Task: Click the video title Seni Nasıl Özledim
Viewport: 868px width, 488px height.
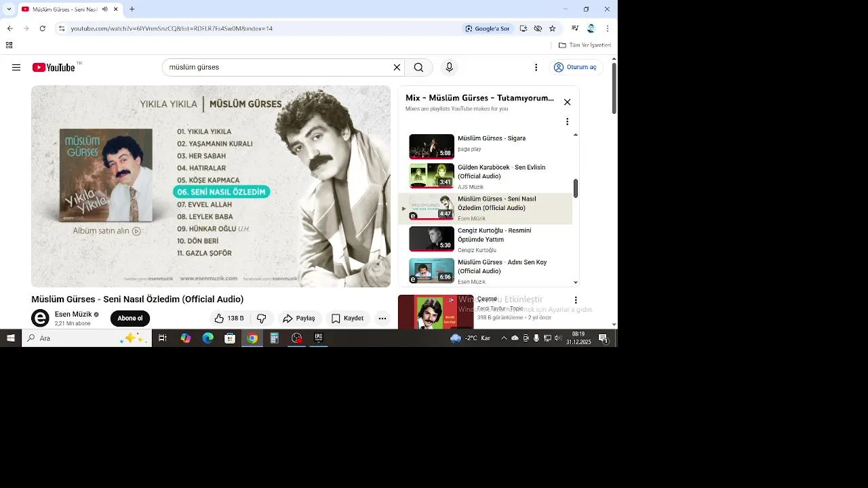Action: (x=137, y=300)
